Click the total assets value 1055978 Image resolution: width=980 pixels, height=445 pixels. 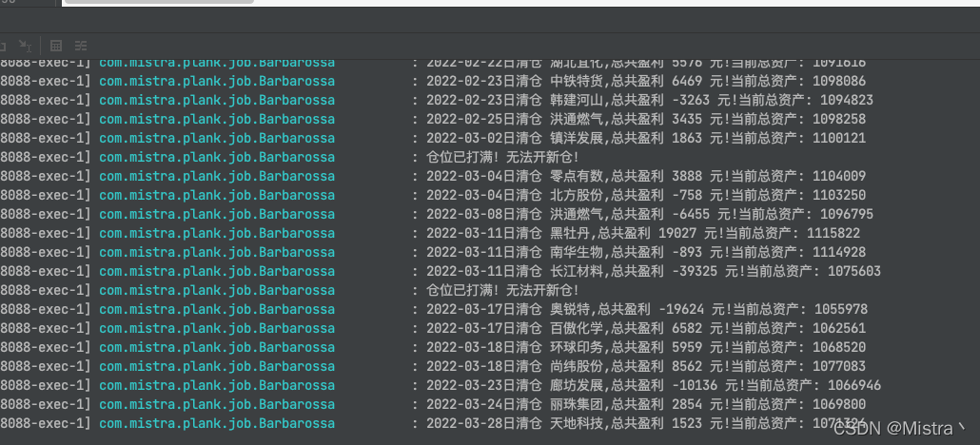pos(841,309)
